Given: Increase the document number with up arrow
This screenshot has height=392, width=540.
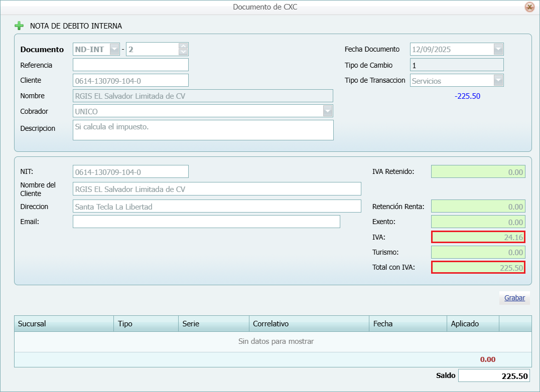Looking at the screenshot, I should click(x=183, y=46).
